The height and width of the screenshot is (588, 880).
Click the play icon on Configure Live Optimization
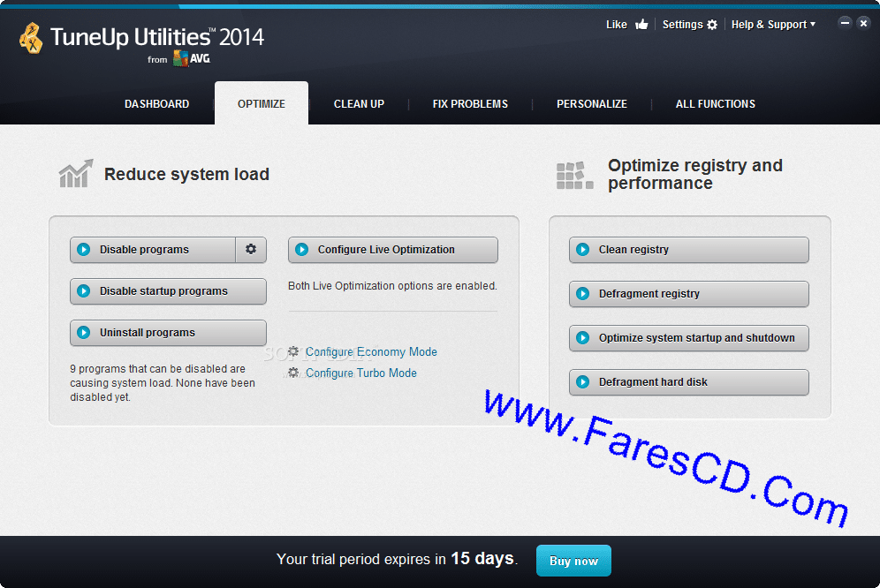point(302,249)
